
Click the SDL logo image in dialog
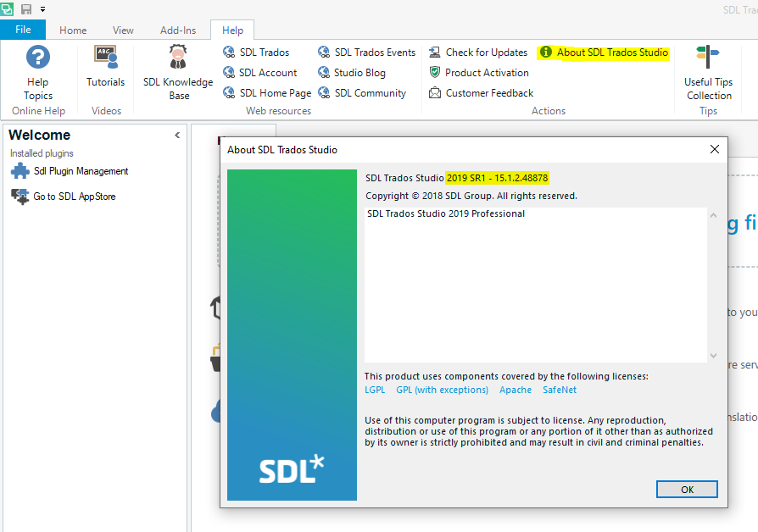(292, 335)
